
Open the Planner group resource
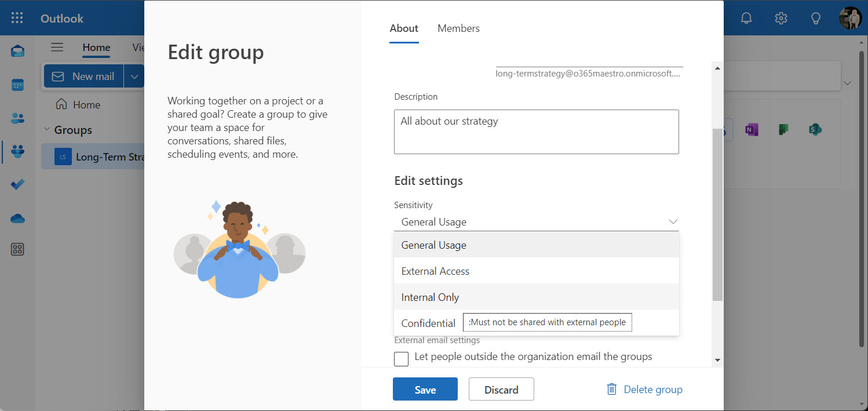click(783, 129)
